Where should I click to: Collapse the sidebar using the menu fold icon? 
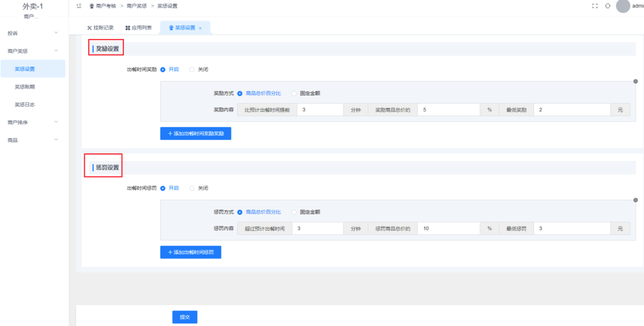(78, 6)
